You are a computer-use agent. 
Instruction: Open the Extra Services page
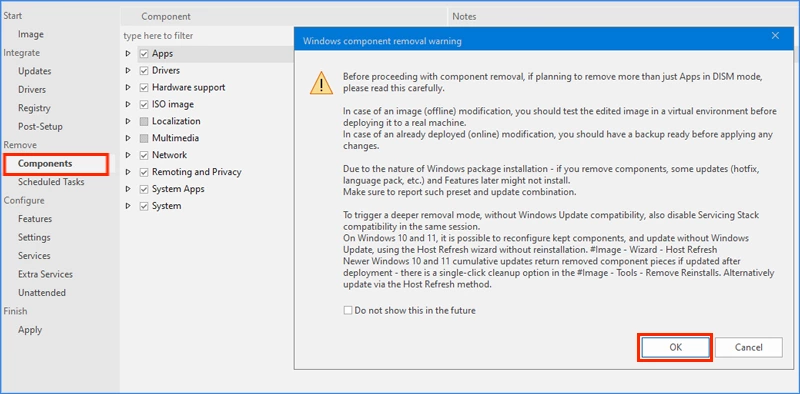[x=45, y=275]
